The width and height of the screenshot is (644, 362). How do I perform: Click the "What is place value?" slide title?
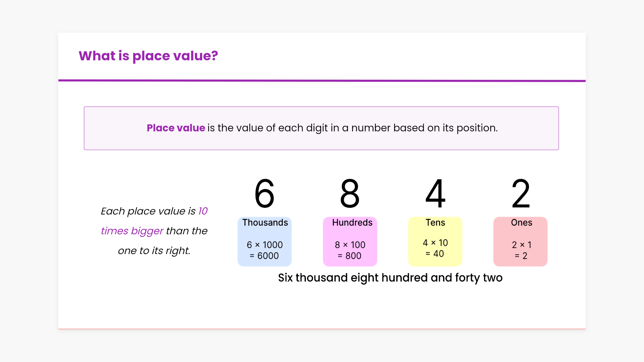coord(148,56)
